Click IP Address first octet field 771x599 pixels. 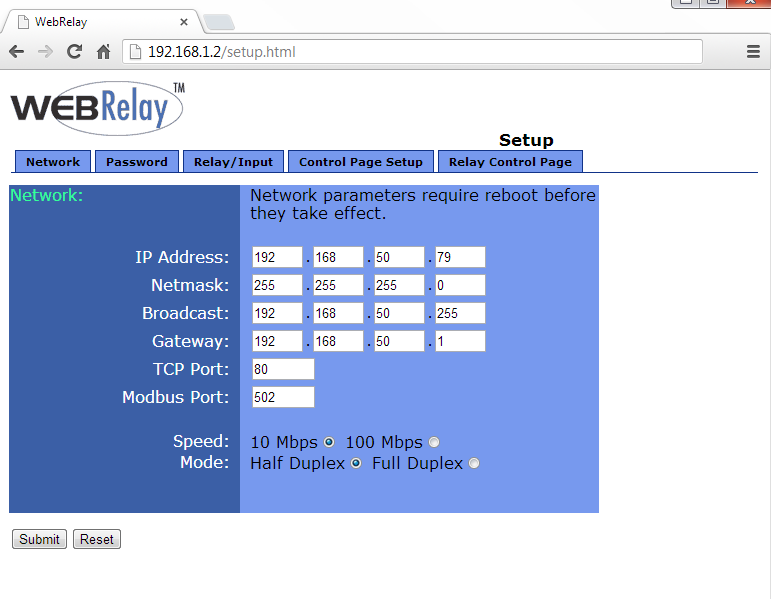[277, 257]
